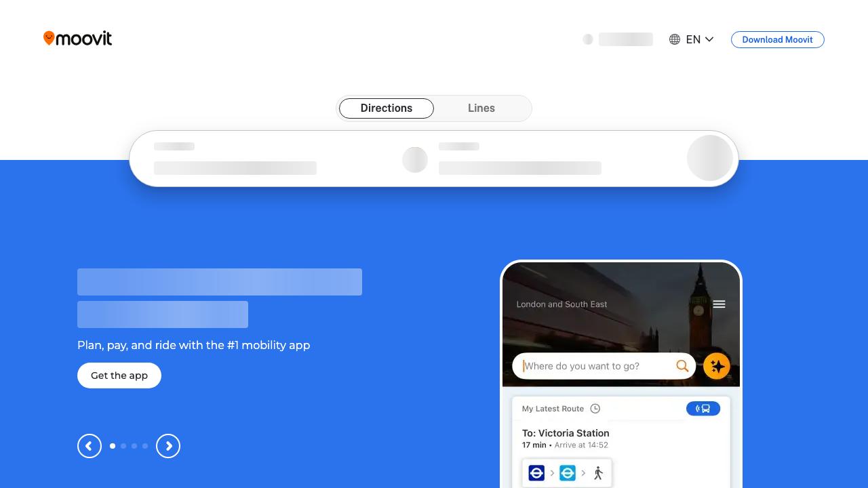Click the Moovit logo

coord(77,39)
